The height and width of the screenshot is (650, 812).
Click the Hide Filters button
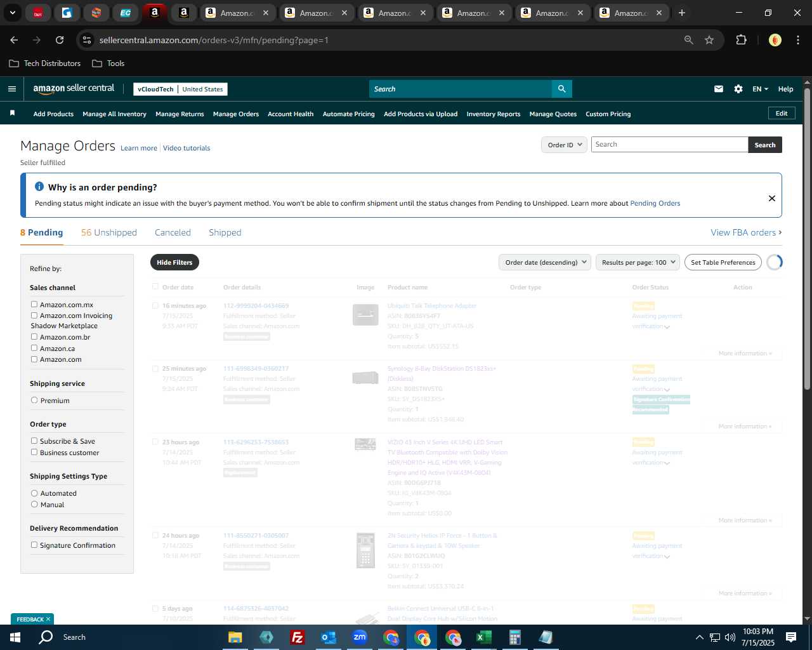174,262
